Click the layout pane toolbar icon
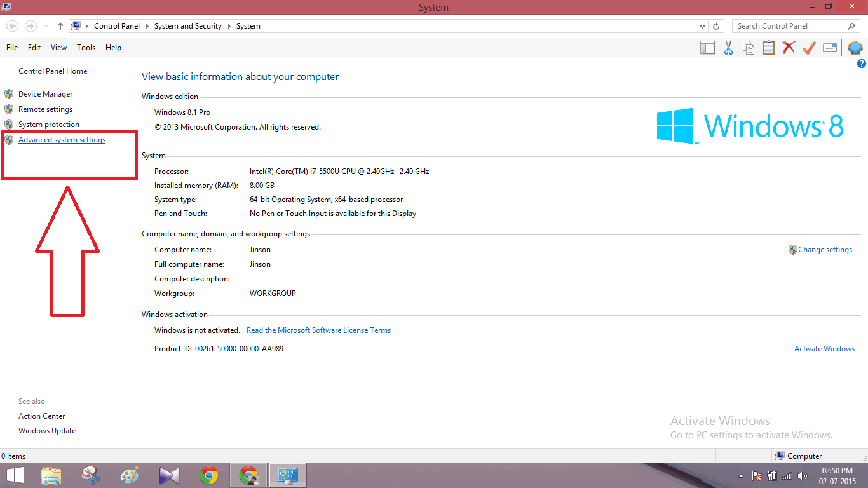868x488 pixels. point(708,48)
